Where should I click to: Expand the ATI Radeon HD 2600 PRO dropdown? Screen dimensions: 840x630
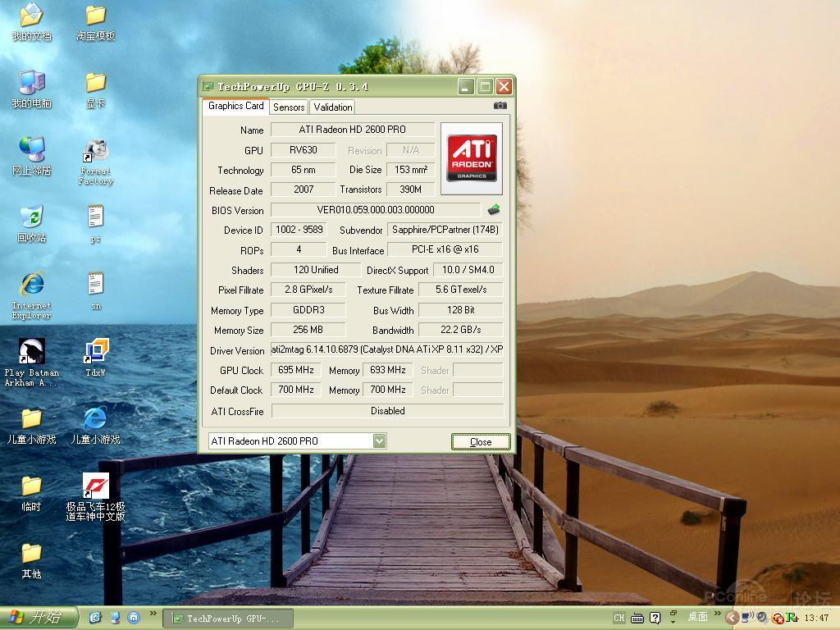(379, 441)
